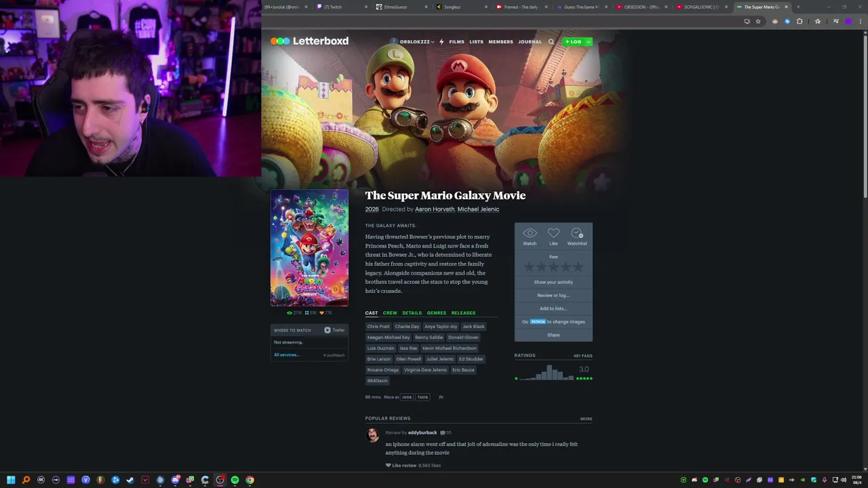Play the Trailer
The height and width of the screenshot is (488, 868).
point(334,330)
